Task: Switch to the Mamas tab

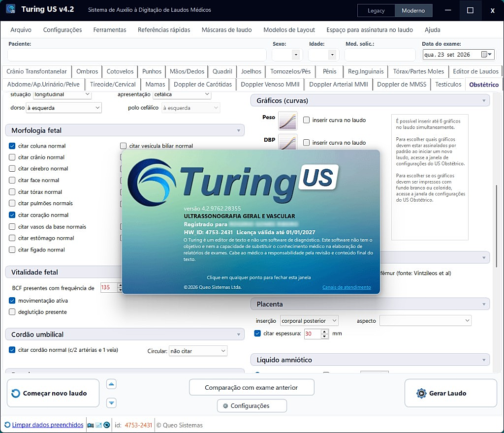Action: pos(155,85)
